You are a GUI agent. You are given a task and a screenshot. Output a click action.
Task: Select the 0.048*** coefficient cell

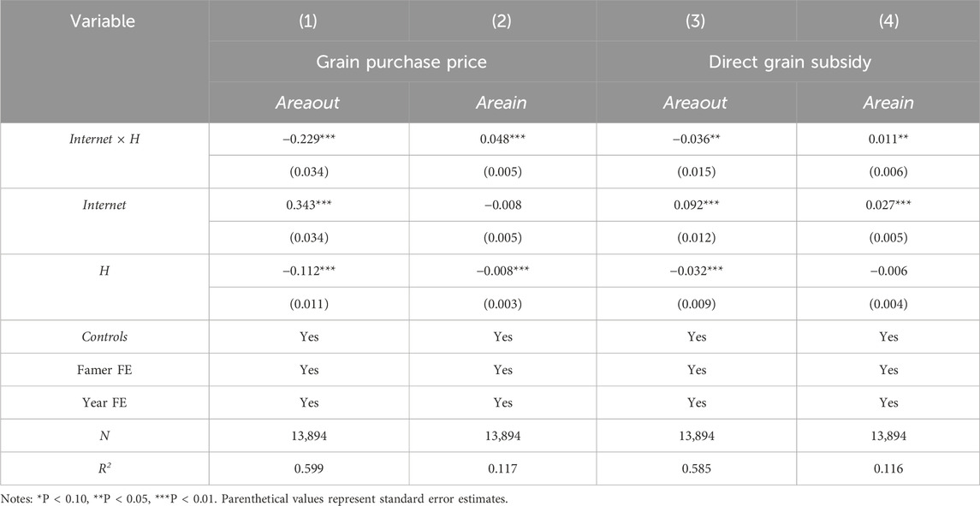coord(502,139)
